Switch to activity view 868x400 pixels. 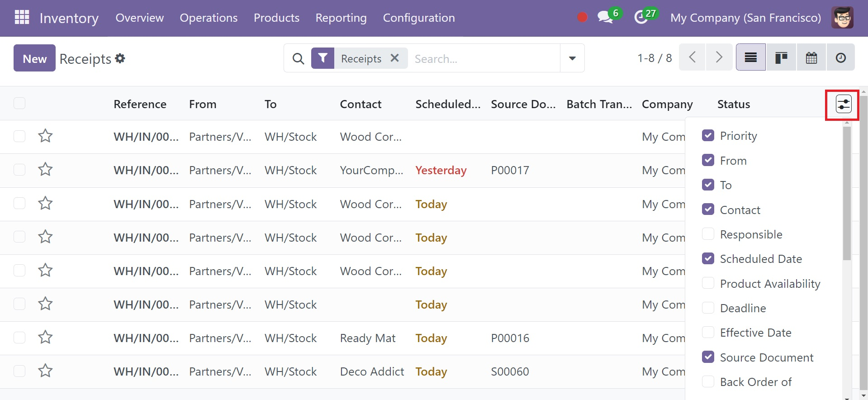click(x=841, y=57)
